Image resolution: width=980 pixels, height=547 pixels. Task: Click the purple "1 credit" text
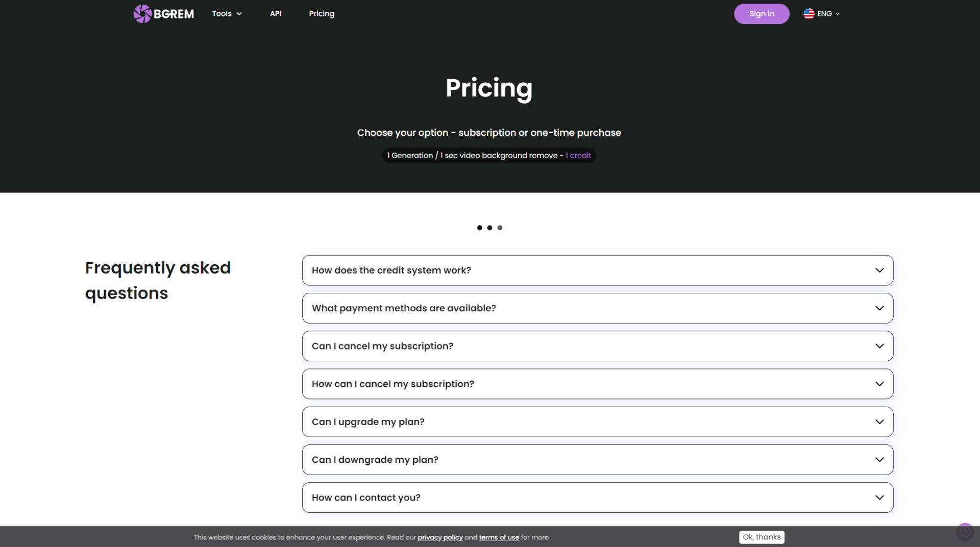pyautogui.click(x=578, y=156)
